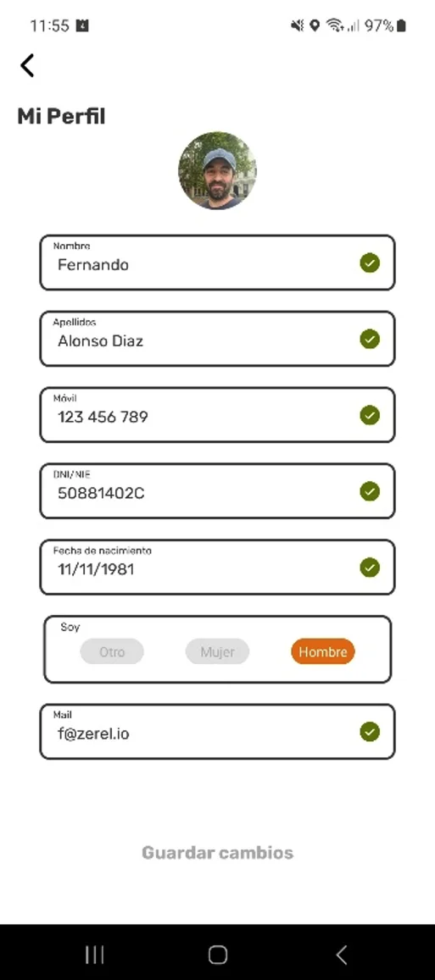The height and width of the screenshot is (980, 435).
Task: Open the Fecha de nacimiento date field
Action: tap(217, 567)
